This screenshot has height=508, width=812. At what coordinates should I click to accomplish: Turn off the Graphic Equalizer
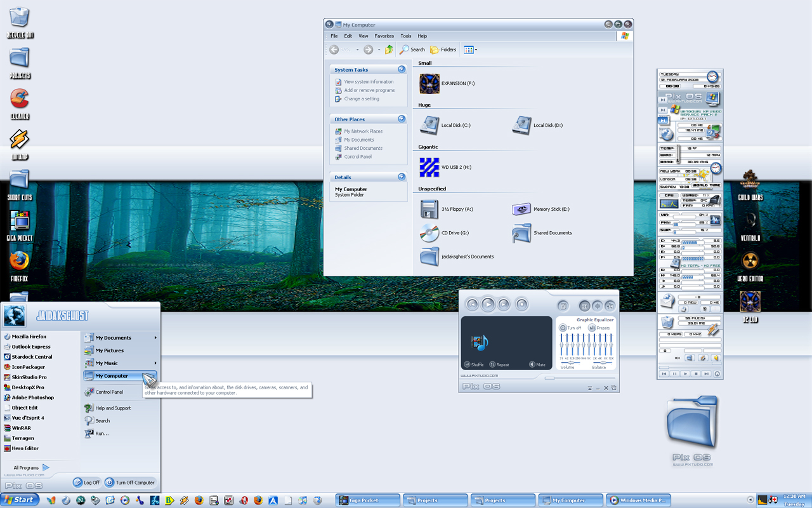tap(570, 328)
